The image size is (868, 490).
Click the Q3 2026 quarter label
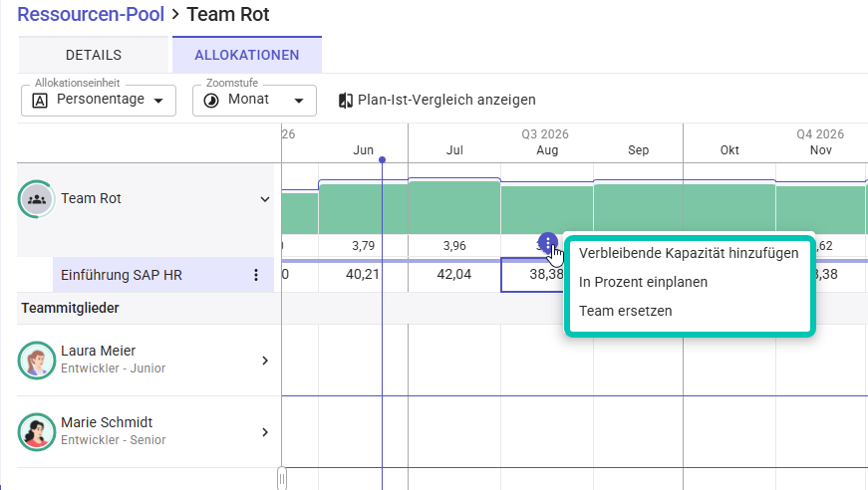[x=545, y=134]
